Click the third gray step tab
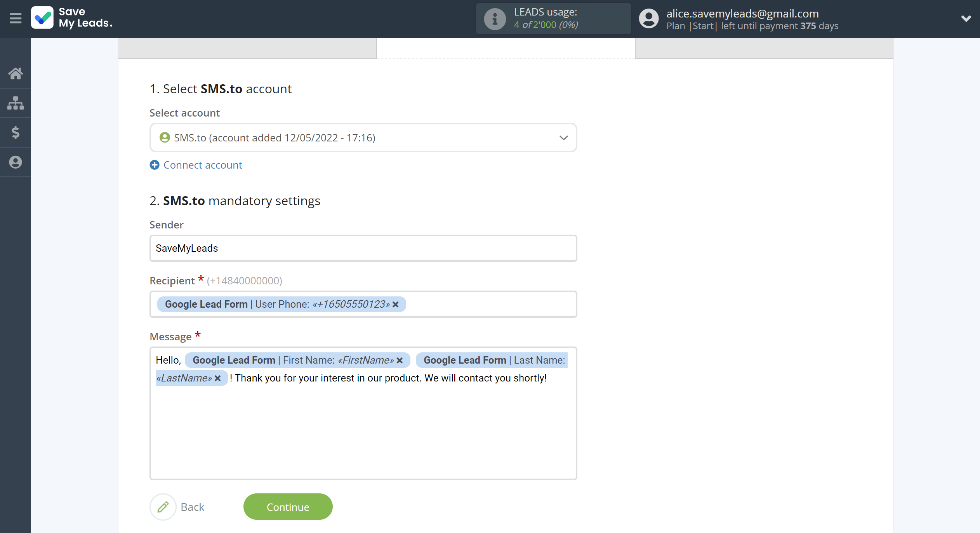The width and height of the screenshot is (980, 533). pos(764,48)
